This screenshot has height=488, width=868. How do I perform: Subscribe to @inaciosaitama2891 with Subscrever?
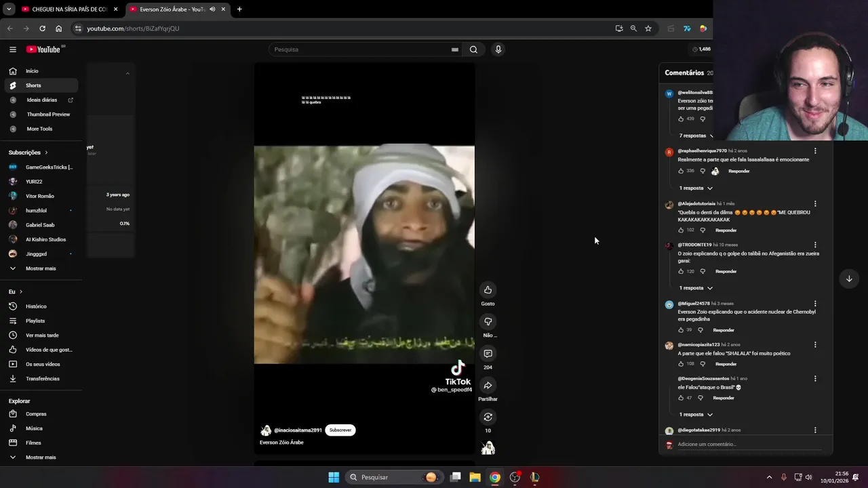click(340, 430)
